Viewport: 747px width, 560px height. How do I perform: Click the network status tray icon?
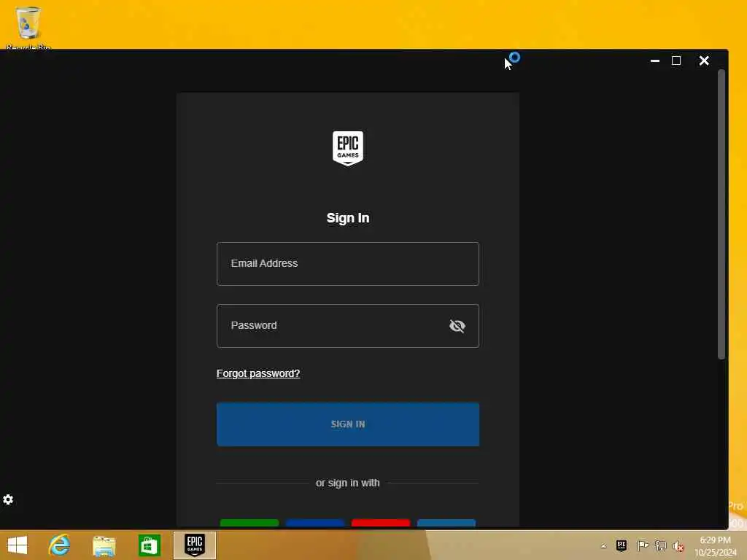(x=660, y=545)
